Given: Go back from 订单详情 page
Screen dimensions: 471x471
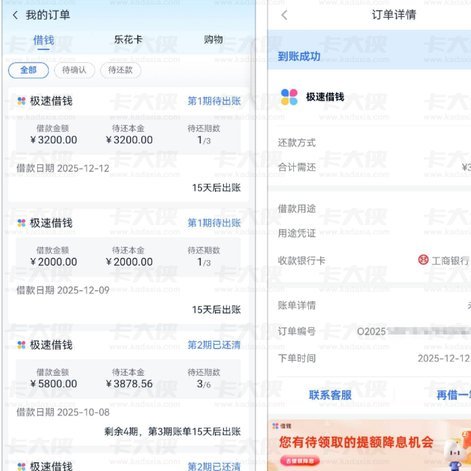Looking at the screenshot, I should tap(284, 15).
